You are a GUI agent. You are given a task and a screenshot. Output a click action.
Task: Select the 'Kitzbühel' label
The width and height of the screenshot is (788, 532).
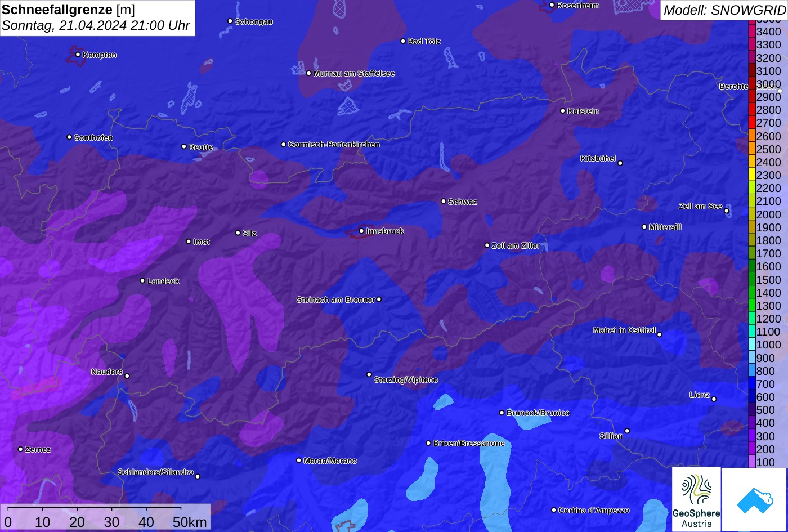[598, 159]
